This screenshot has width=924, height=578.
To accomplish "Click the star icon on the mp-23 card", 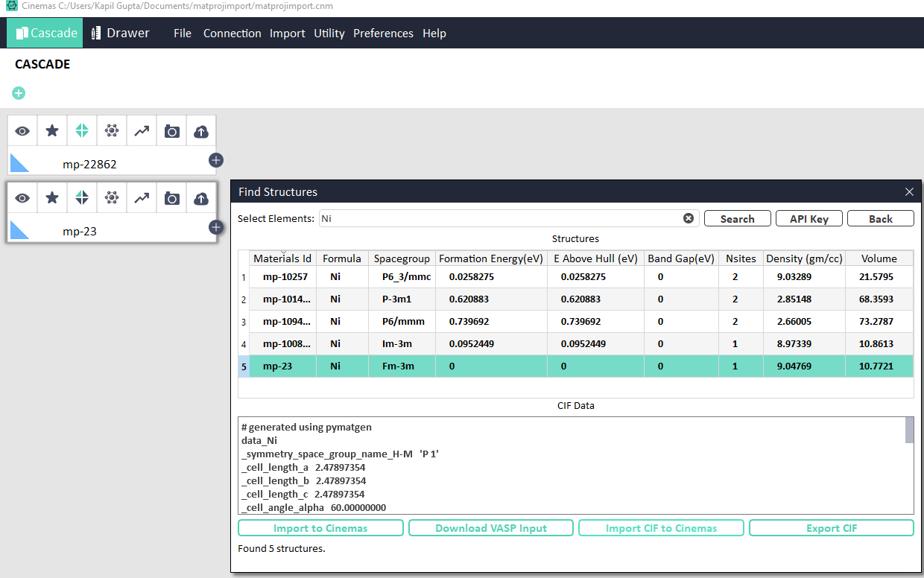I will (52, 198).
